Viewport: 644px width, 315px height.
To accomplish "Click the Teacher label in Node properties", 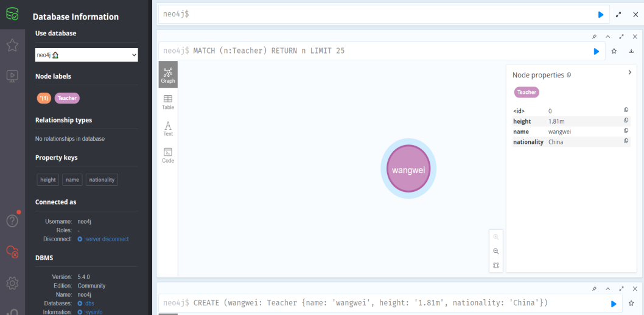I will point(527,93).
